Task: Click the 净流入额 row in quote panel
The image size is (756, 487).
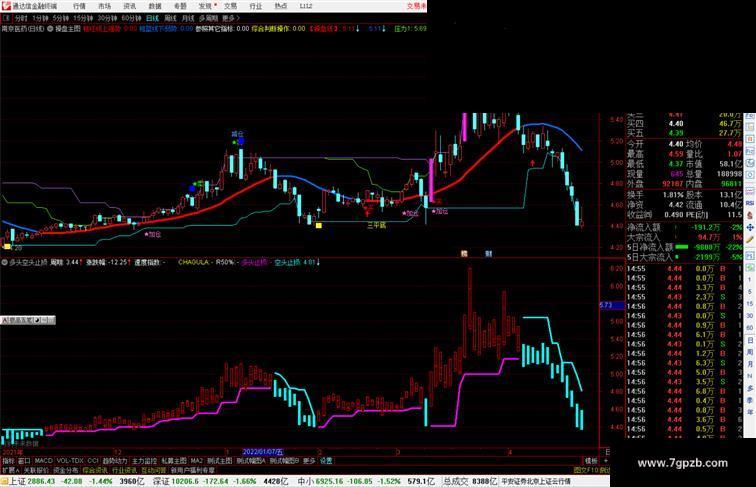Action: pos(685,227)
